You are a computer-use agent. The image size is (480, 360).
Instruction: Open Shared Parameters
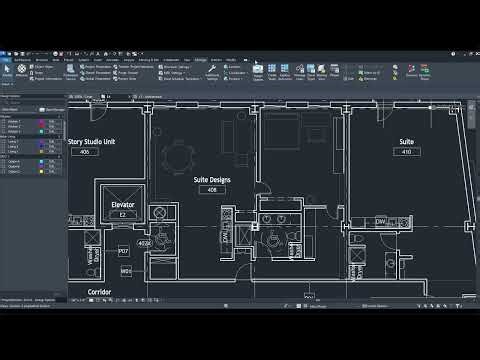click(95, 73)
